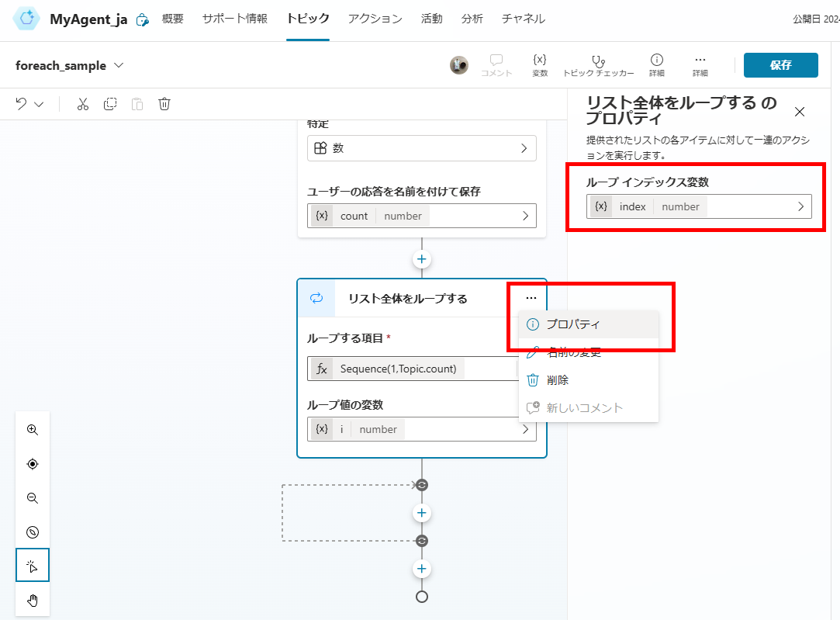Click the focus/center canvas target icon

(x=33, y=464)
